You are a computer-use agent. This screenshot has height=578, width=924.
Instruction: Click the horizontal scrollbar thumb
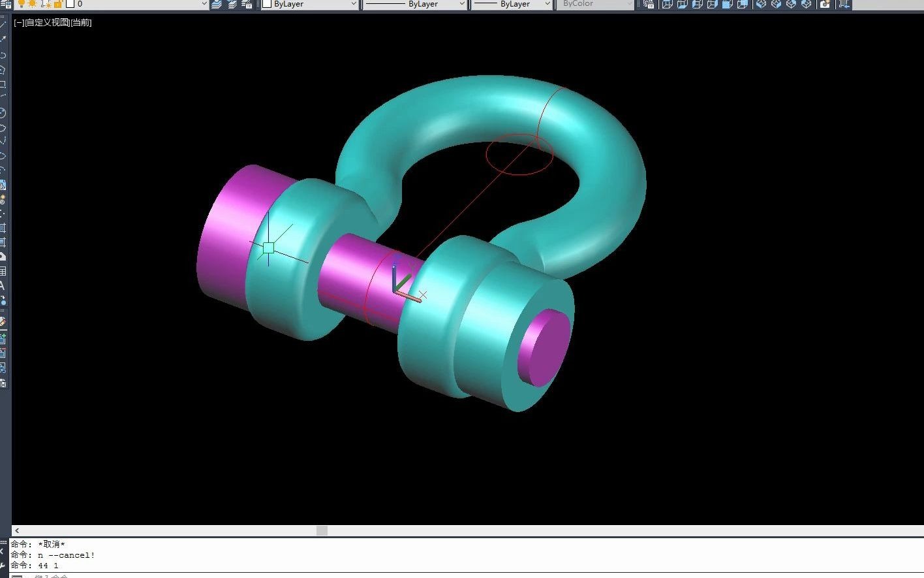coord(322,530)
